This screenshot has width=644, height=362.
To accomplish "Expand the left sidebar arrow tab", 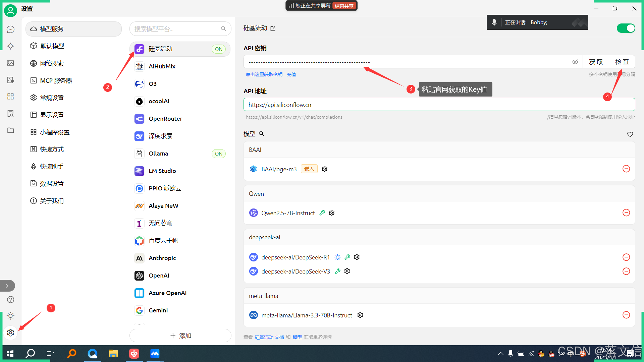I will tap(7, 286).
